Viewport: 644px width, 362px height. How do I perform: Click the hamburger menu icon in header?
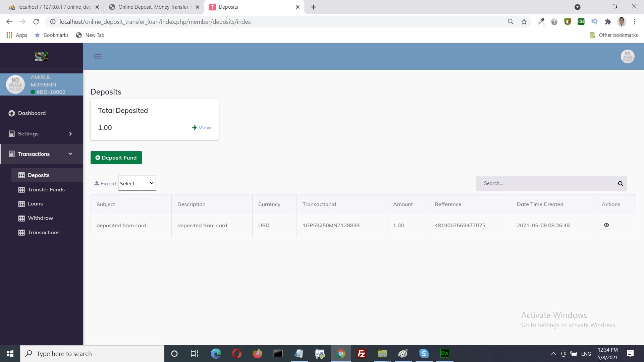[98, 56]
